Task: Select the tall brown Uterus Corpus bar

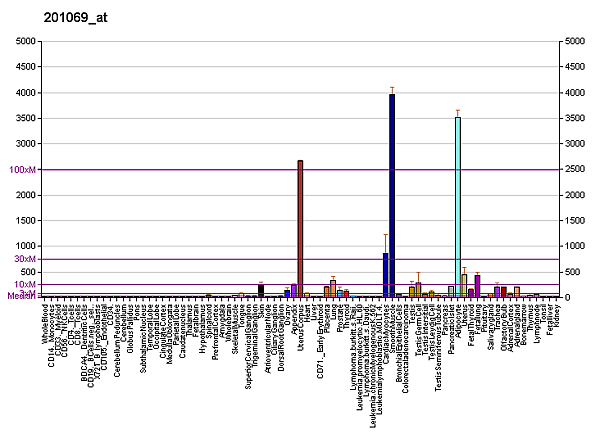Action: 300,228
